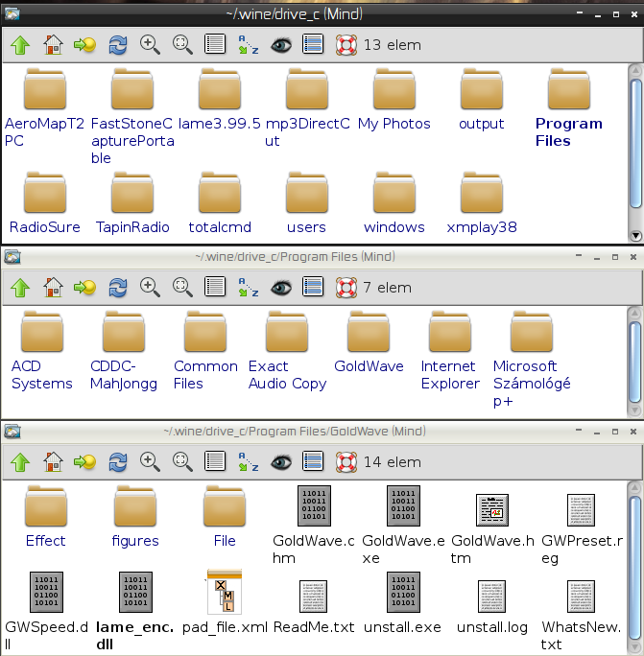Click vertical scrollbar in drive_c window
This screenshot has width=644, height=656.
tap(635, 142)
